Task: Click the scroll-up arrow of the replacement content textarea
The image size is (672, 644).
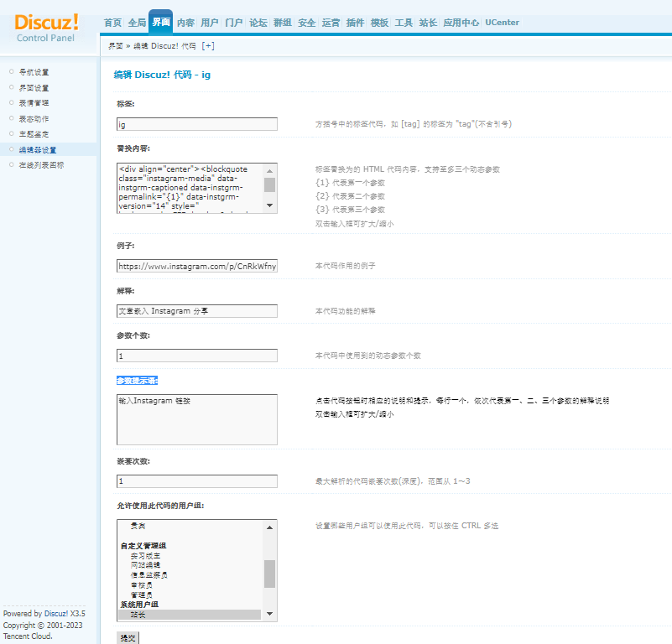Action: click(x=269, y=171)
